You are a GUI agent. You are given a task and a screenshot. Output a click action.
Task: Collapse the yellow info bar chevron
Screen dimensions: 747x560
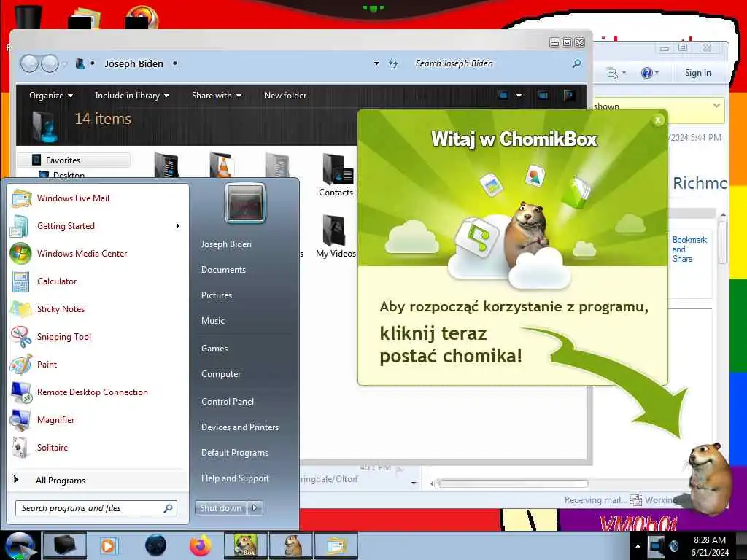[x=716, y=106]
